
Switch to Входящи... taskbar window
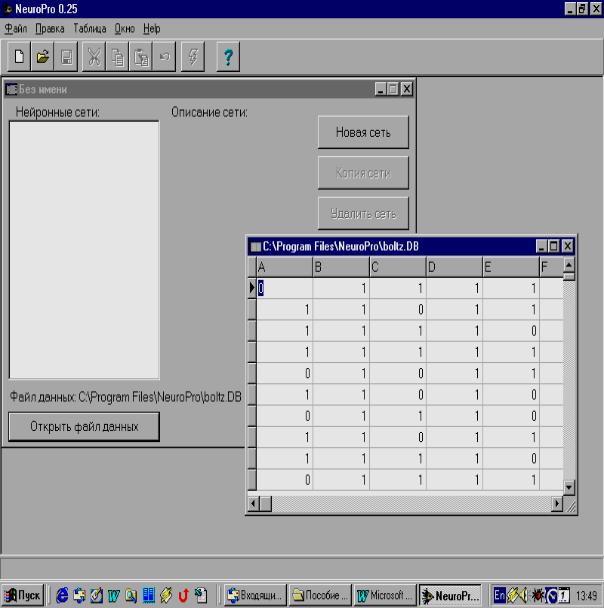[255, 595]
